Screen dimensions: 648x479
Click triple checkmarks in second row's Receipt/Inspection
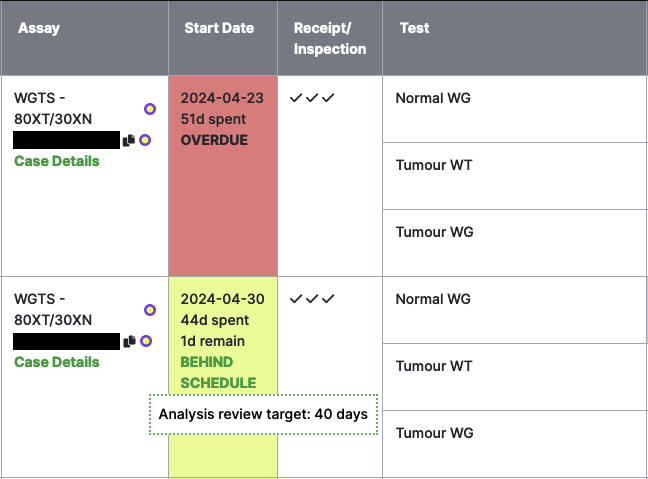[x=312, y=299]
